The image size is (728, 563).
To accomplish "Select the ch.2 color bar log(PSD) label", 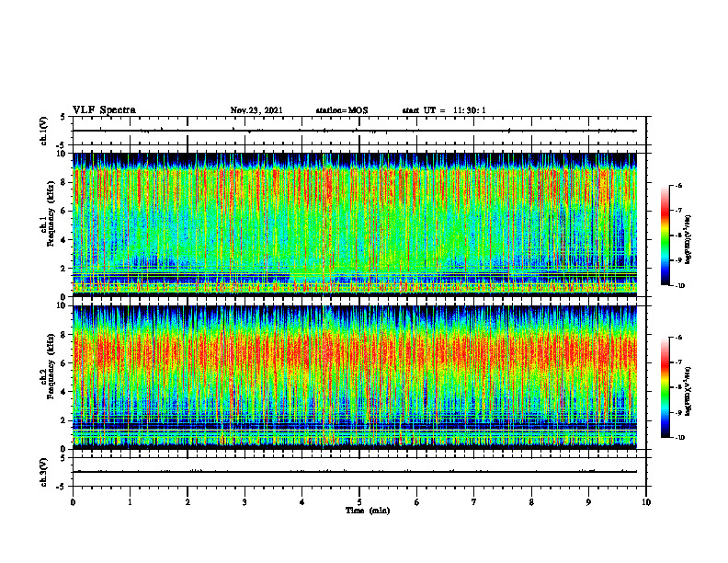I will click(x=688, y=391).
